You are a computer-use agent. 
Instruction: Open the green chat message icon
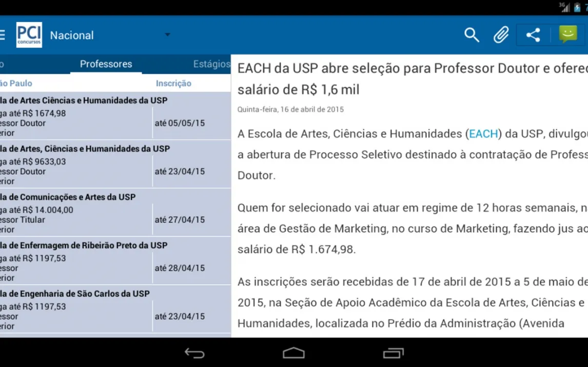[x=568, y=34]
